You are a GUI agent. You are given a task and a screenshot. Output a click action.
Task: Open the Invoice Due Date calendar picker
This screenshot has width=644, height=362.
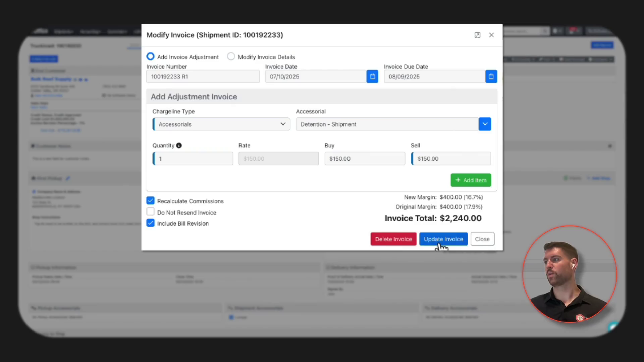pyautogui.click(x=491, y=77)
